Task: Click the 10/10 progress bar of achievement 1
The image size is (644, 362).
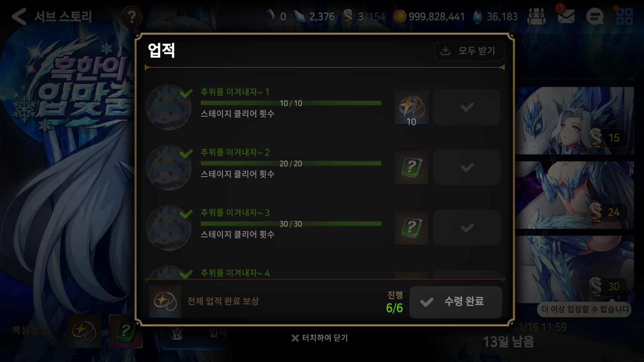Action: (x=291, y=103)
